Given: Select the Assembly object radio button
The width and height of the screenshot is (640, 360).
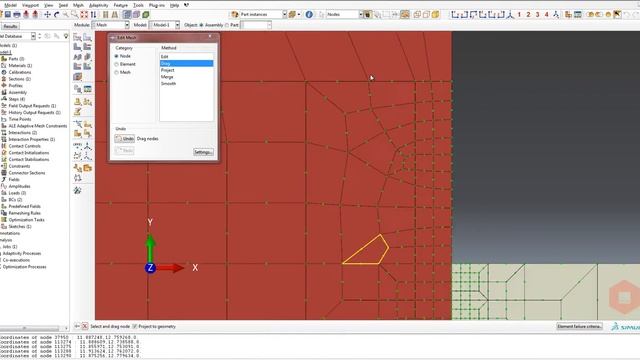Looking at the screenshot, I should 201,25.
